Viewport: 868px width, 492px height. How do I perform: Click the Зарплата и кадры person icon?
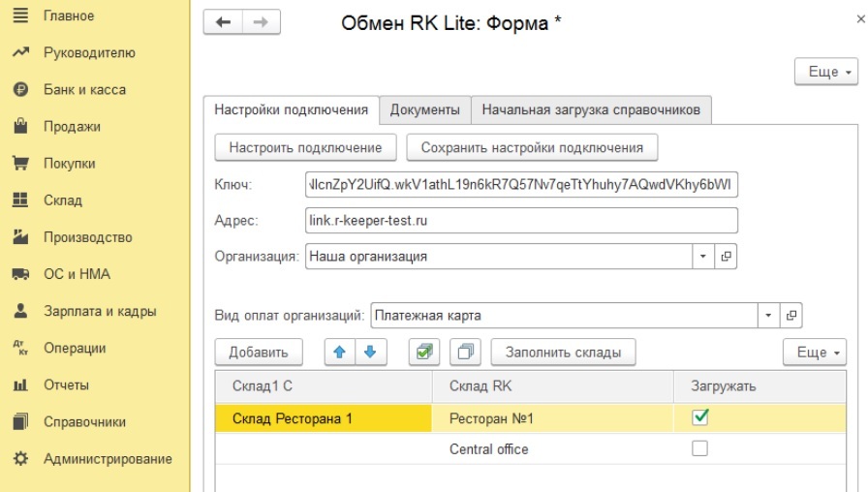tap(20, 311)
